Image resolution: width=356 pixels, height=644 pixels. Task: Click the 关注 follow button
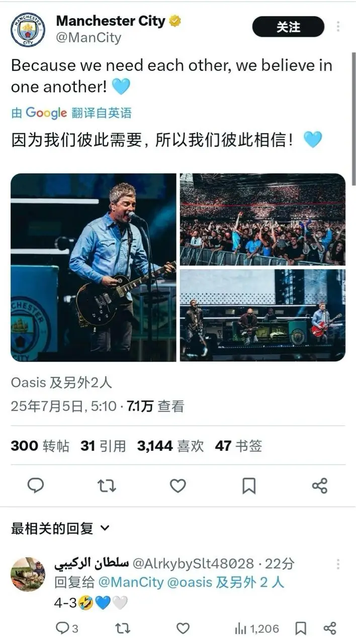[288, 27]
